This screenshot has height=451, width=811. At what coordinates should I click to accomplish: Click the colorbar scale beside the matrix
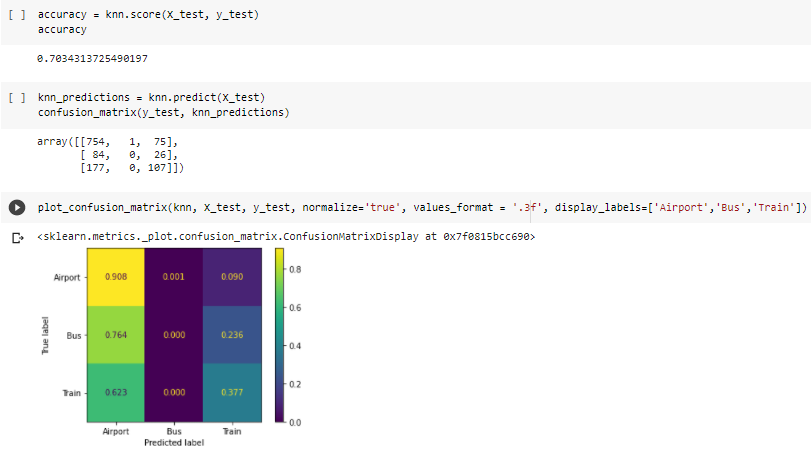click(279, 335)
